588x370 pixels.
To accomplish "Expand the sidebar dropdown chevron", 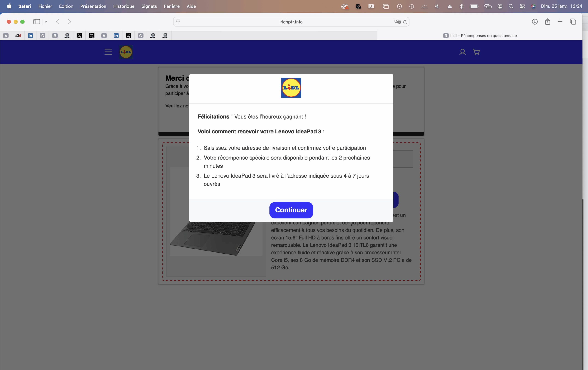I will tap(46, 22).
